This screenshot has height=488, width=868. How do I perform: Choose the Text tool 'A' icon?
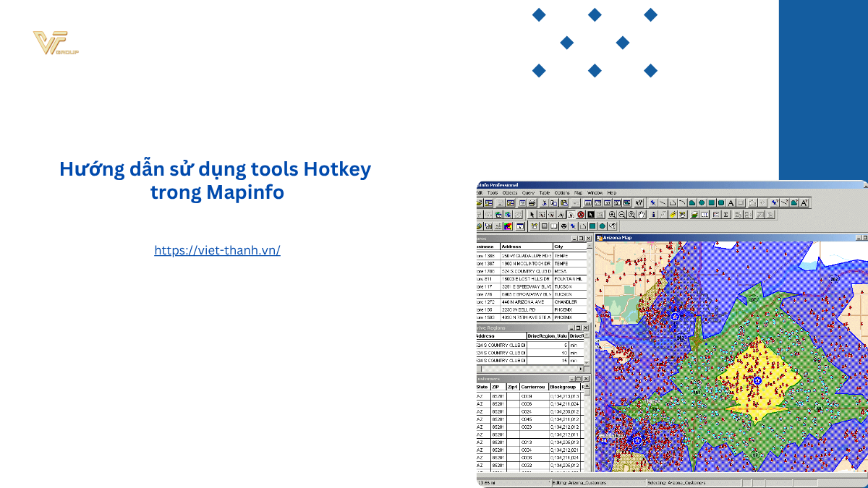point(731,203)
